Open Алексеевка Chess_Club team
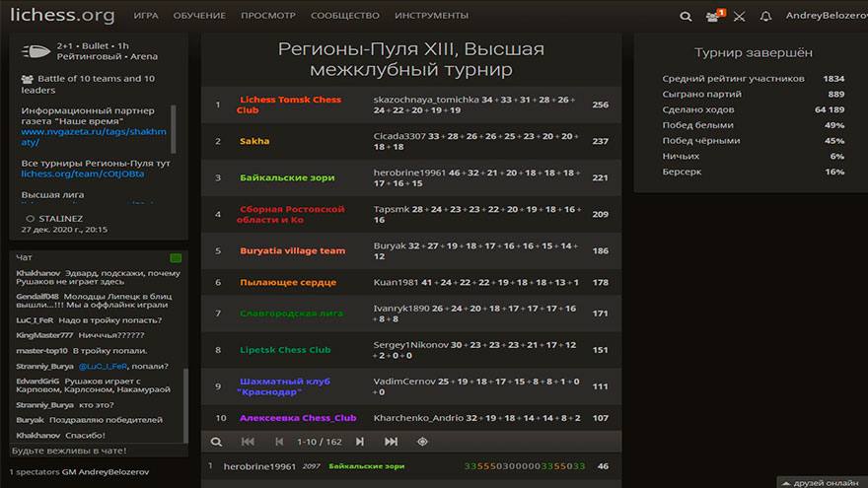The width and height of the screenshot is (868, 488). coord(298,418)
